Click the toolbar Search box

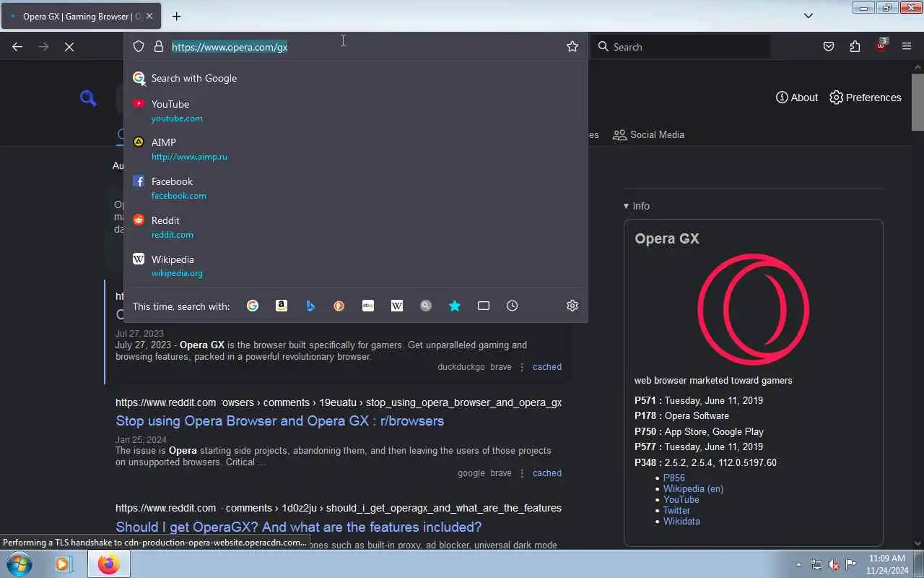(681, 47)
